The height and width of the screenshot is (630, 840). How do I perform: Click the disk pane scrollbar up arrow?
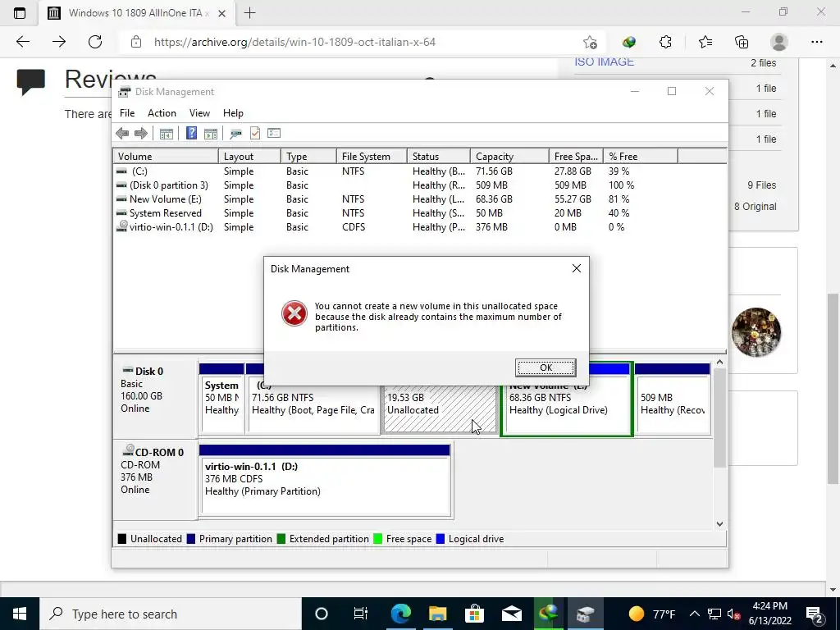pyautogui.click(x=720, y=363)
